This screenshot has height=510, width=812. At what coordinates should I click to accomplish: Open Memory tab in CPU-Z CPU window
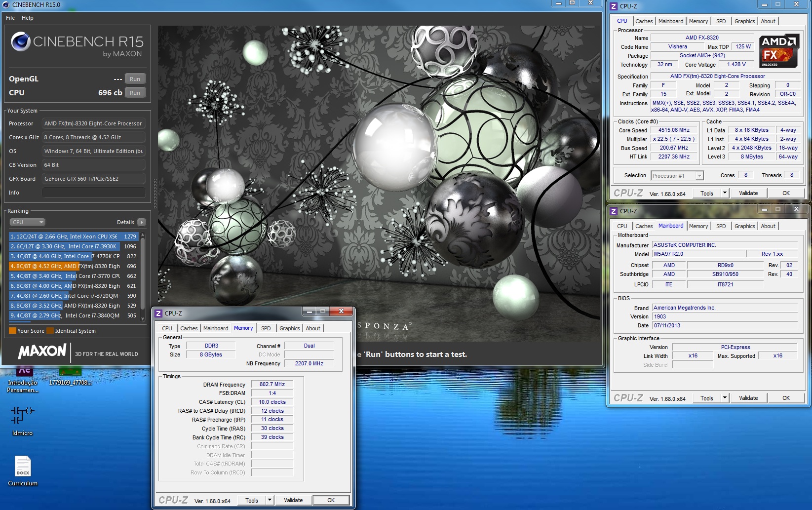(698, 21)
